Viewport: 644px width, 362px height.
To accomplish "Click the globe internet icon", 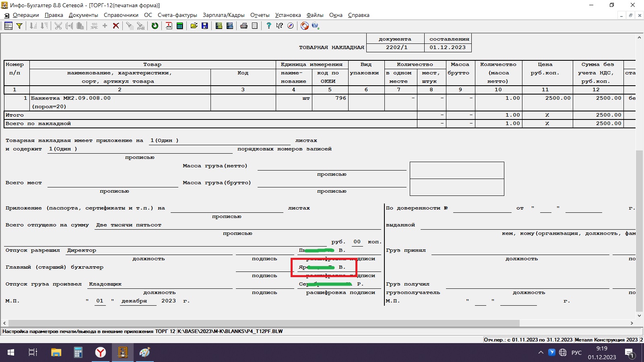I will click(316, 26).
